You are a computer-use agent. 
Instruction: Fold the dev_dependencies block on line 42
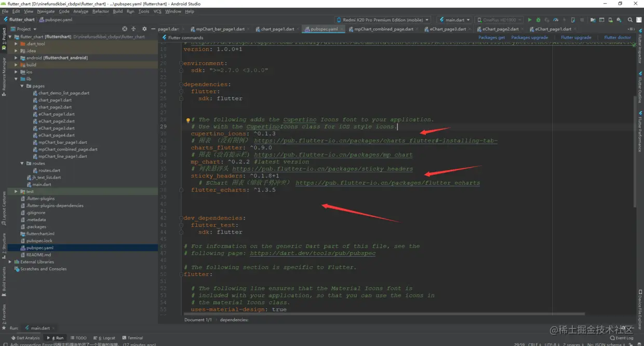click(181, 218)
